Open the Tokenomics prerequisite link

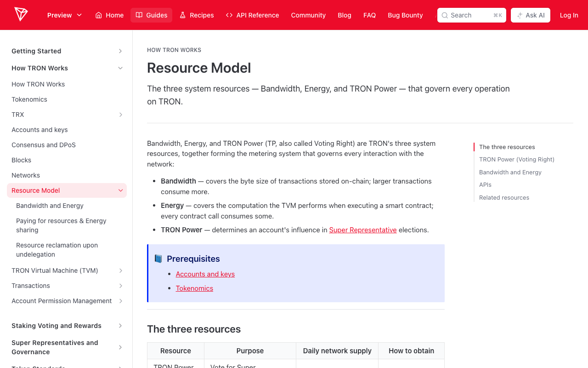click(194, 288)
